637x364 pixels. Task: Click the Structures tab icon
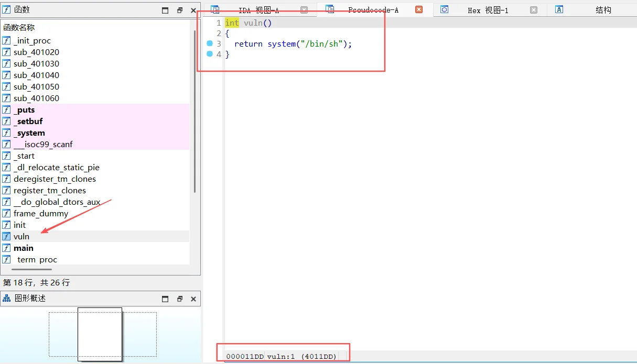pyautogui.click(x=559, y=9)
